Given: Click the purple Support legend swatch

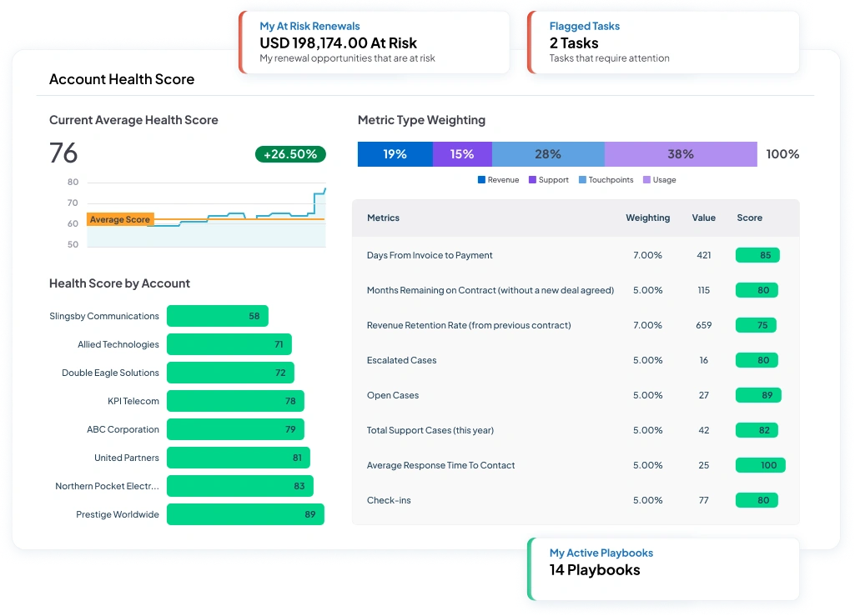Looking at the screenshot, I should pyautogui.click(x=531, y=179).
